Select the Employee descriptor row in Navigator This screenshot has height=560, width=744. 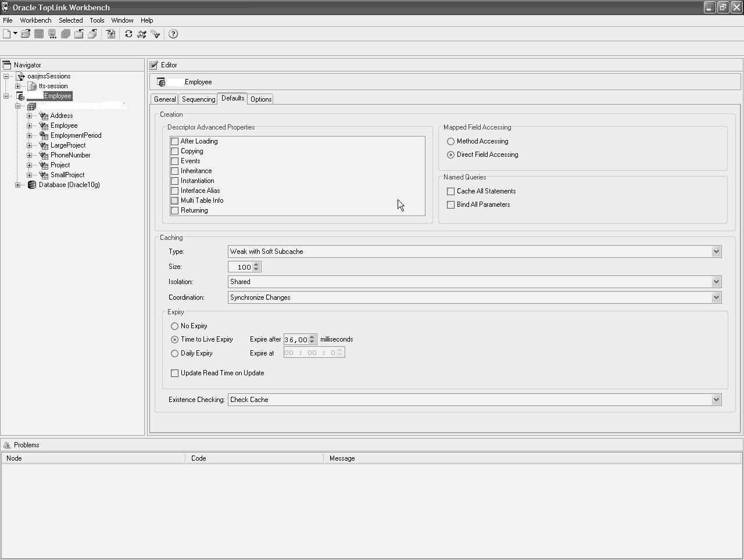point(63,125)
